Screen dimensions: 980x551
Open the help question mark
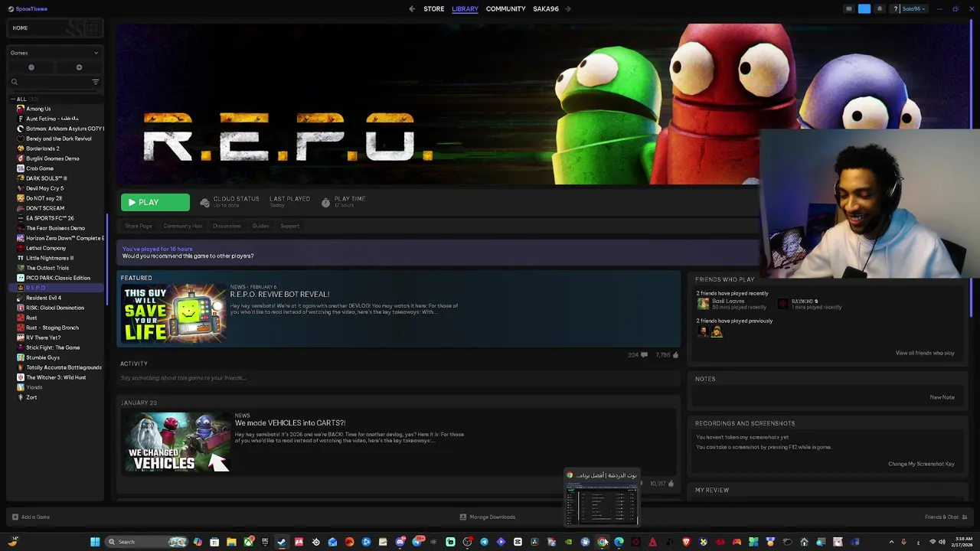(x=896, y=9)
